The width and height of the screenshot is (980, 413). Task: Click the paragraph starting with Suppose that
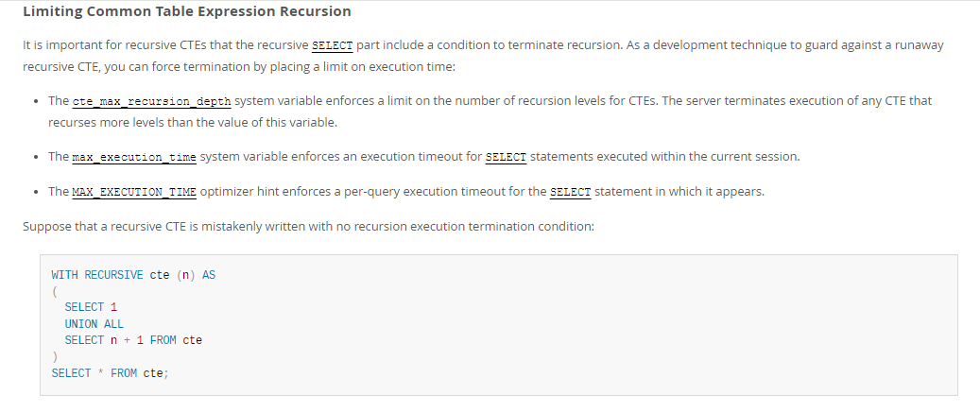coord(308,227)
